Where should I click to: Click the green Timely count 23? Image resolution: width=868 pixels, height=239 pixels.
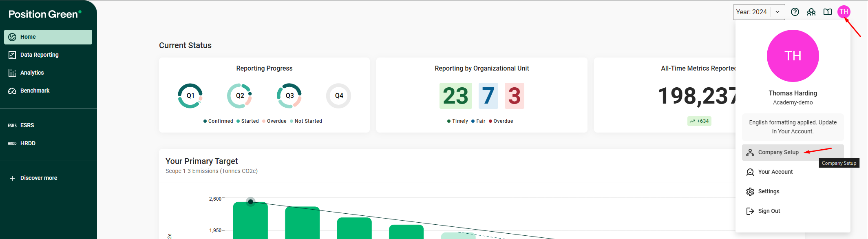coord(455,96)
